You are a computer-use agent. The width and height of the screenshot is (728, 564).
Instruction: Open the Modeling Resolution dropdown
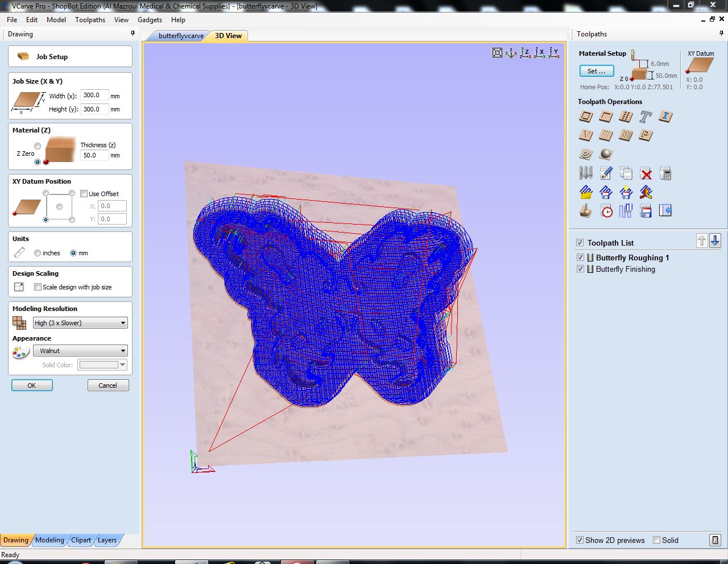(x=80, y=323)
